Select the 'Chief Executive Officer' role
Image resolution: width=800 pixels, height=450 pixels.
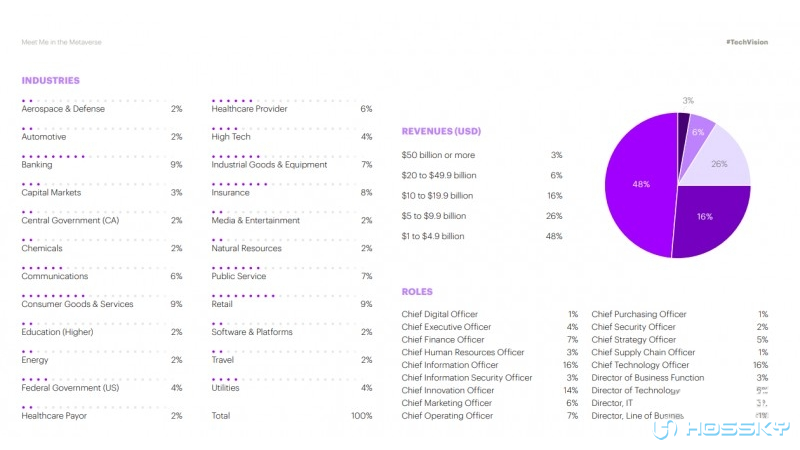point(446,327)
